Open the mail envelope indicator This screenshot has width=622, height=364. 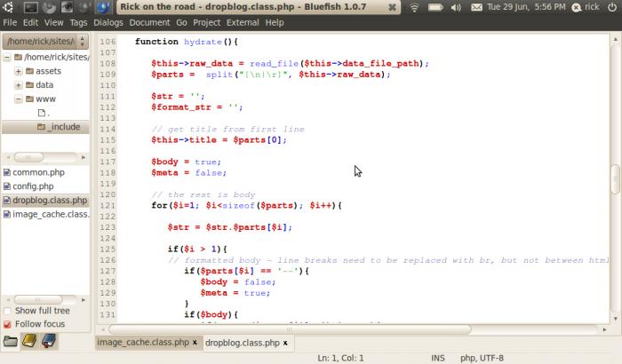tap(476, 7)
